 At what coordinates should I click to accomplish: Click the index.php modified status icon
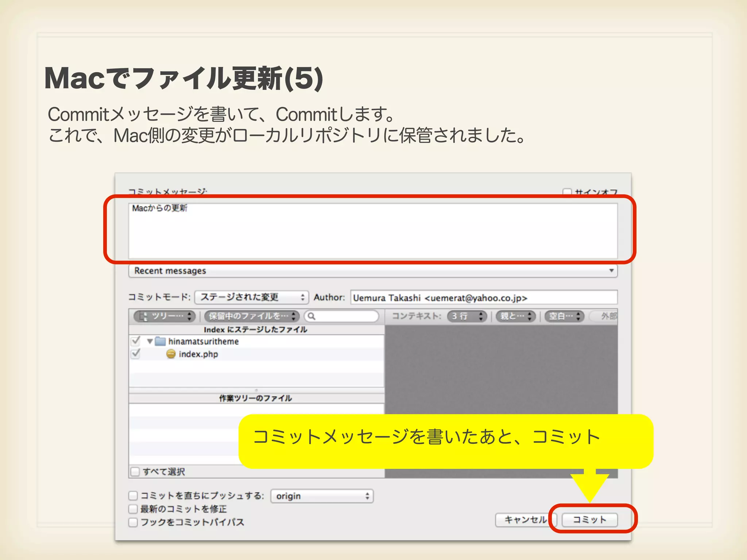[171, 354]
